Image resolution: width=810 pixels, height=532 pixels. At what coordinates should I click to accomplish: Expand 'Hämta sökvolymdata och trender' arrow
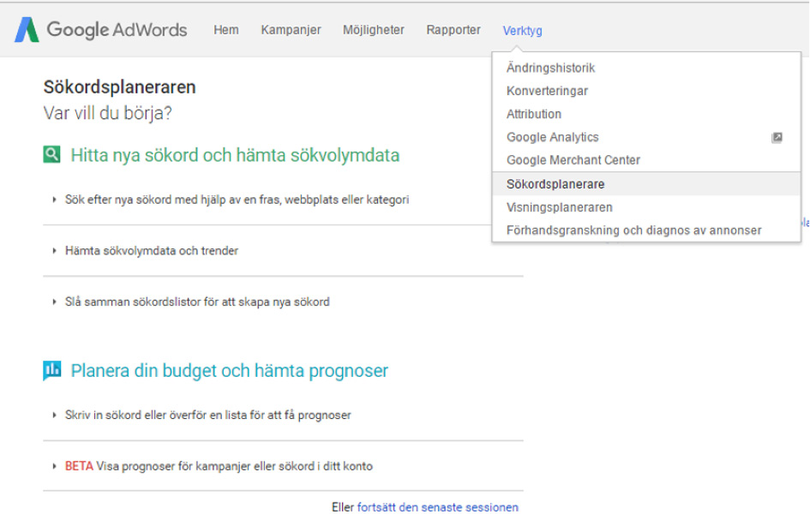tap(54, 250)
